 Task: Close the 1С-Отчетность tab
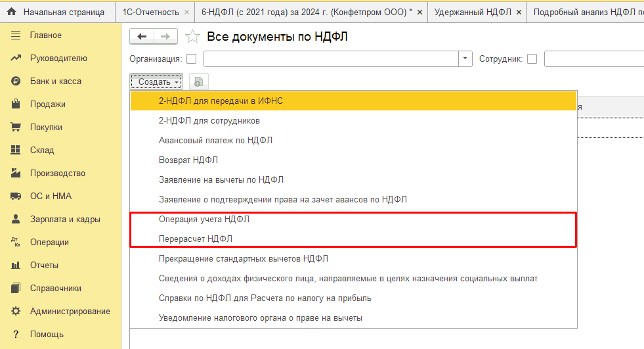tap(186, 12)
